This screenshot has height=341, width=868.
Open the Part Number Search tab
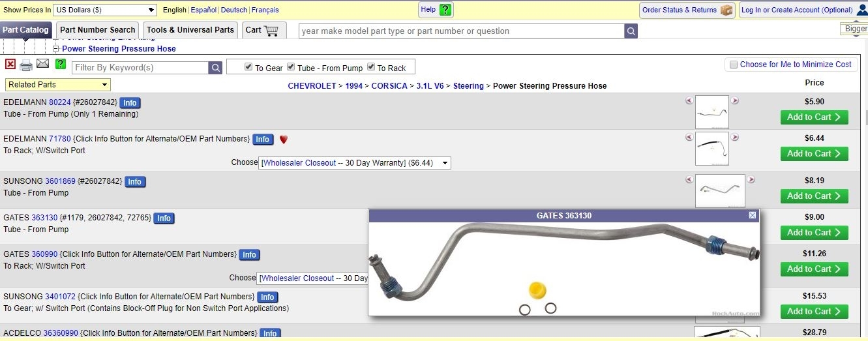click(x=98, y=30)
